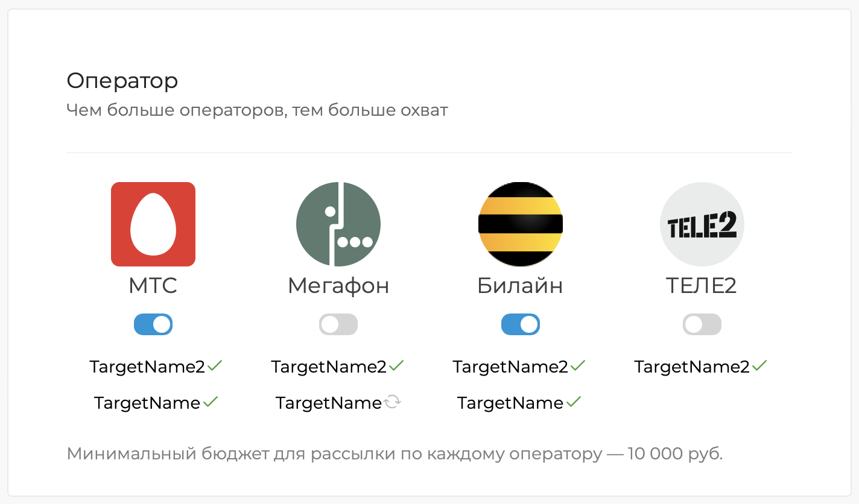Select the ТЕЛЕ2 operator logo
This screenshot has height=504, width=859.
pos(702,224)
